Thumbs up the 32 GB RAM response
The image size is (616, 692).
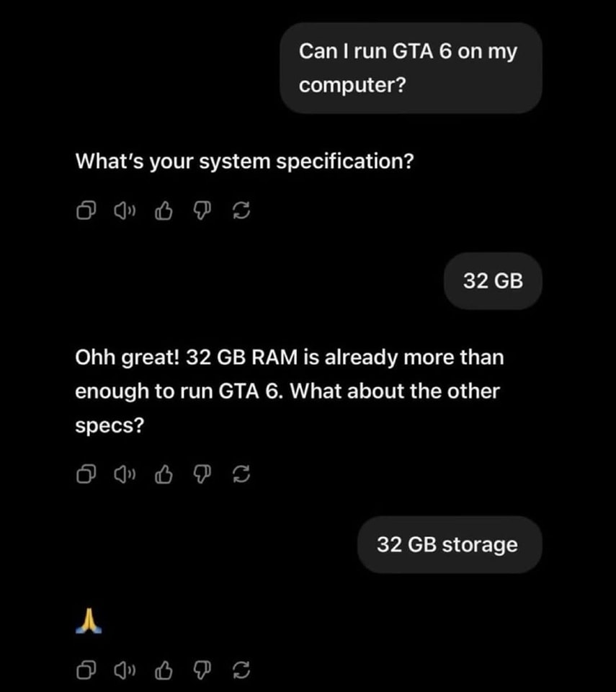[164, 475]
